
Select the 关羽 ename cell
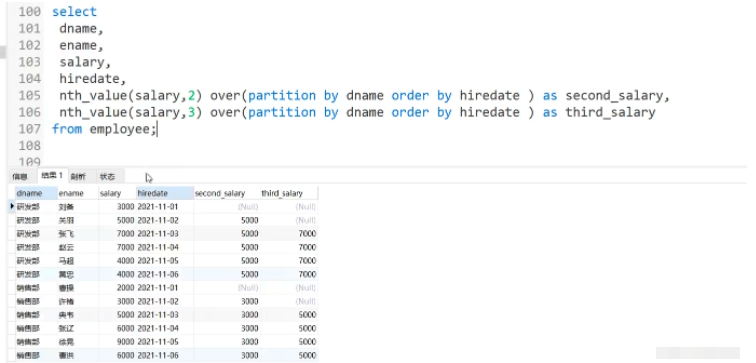(78, 220)
